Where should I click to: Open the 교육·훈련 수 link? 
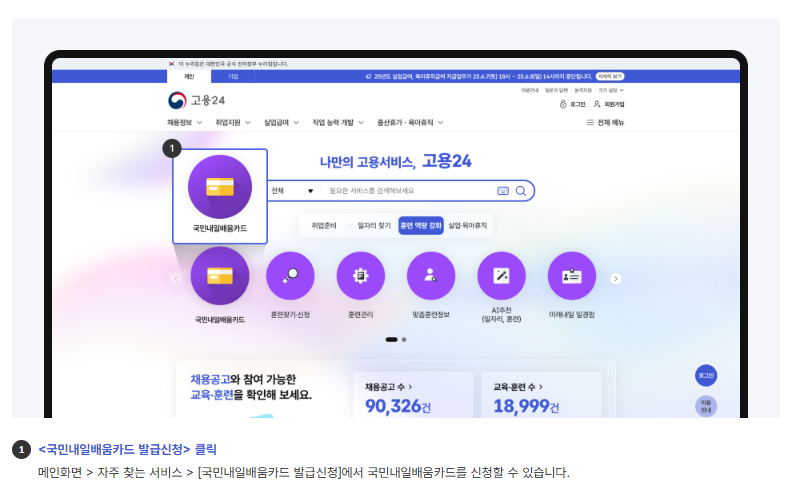518,387
